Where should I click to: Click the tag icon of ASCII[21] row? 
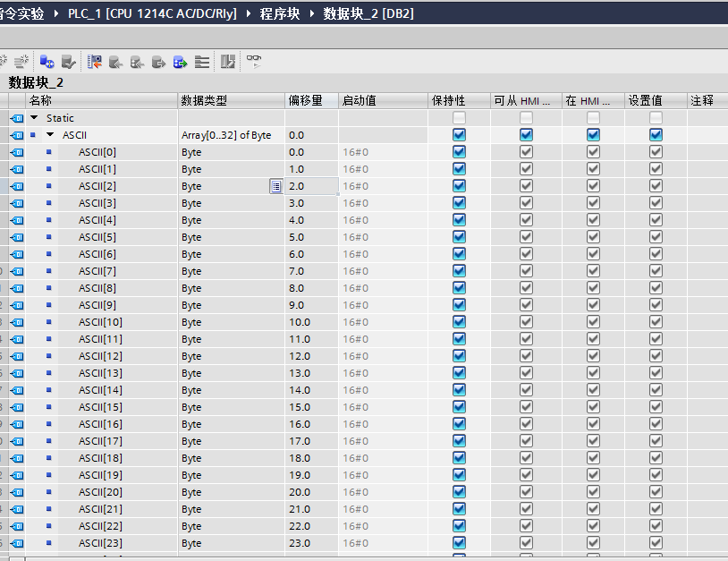pos(17,509)
